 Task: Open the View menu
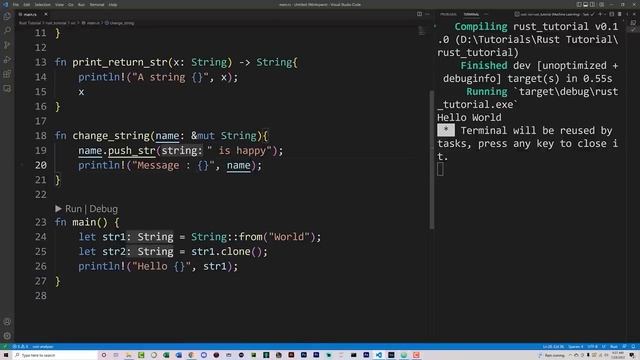coord(59,4)
